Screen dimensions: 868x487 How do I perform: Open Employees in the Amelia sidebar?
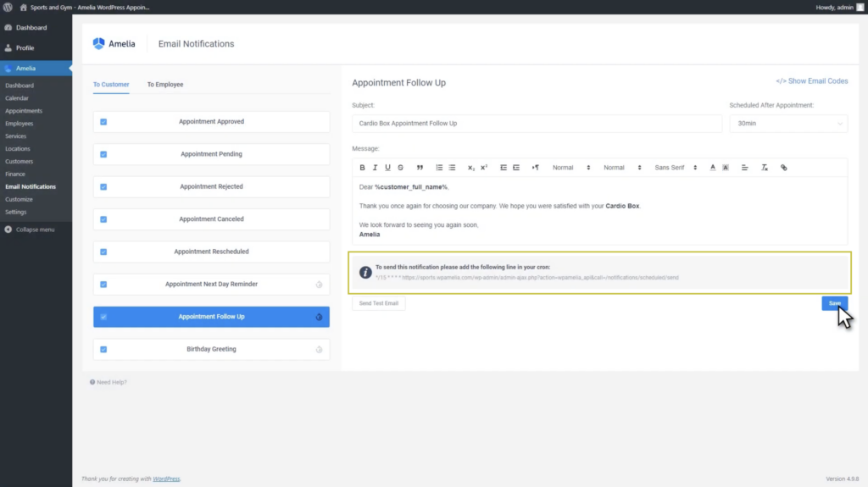click(19, 124)
